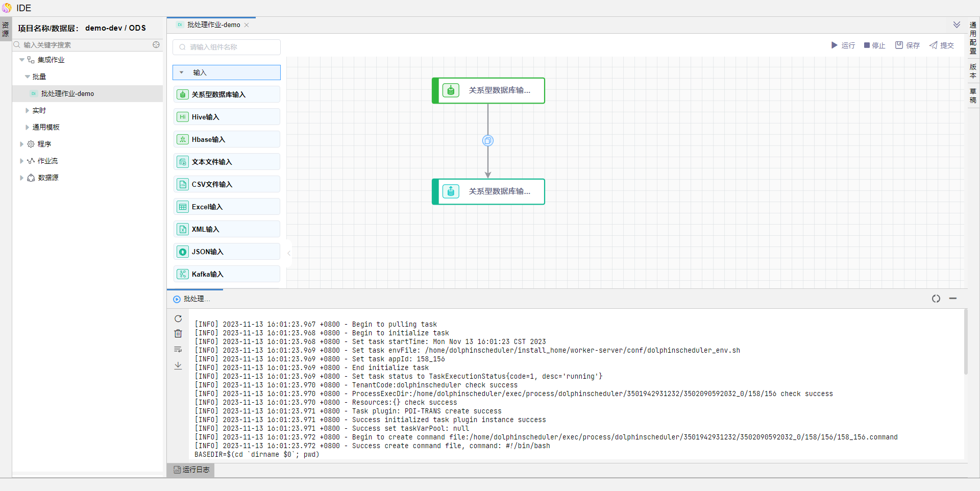The width and height of the screenshot is (980, 491).
Task: Collapse the 输入 component group
Action: [182, 72]
